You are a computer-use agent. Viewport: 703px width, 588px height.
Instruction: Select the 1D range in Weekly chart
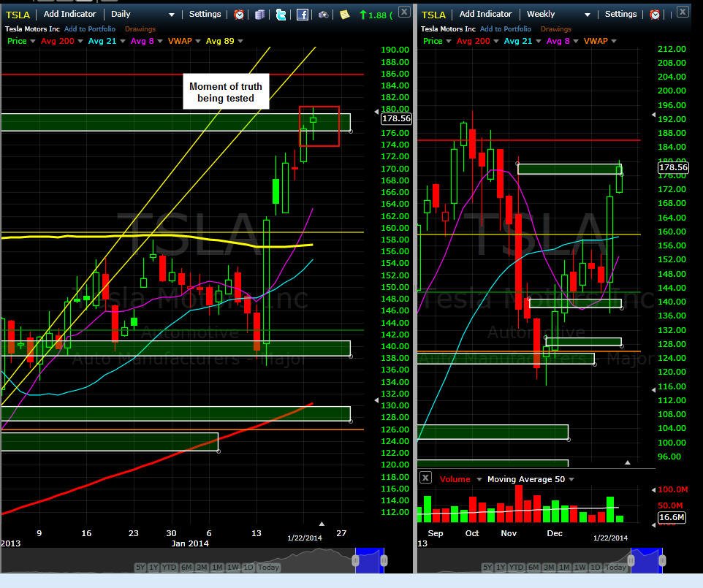[x=595, y=568]
